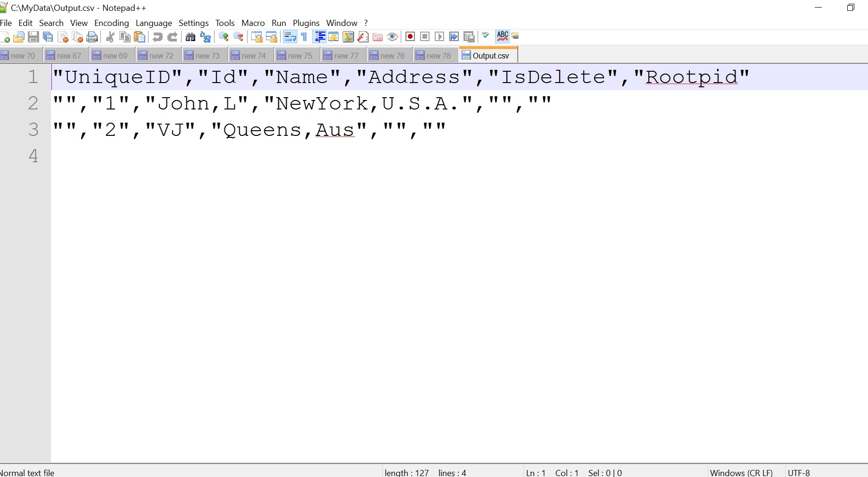Image resolution: width=868 pixels, height=477 pixels.
Task: Open the Replace dialog
Action: point(205,37)
